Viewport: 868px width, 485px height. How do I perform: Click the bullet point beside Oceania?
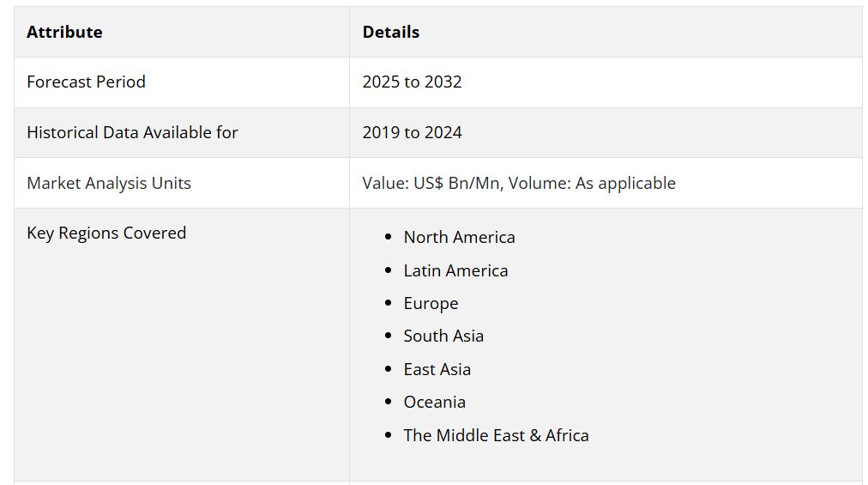tap(389, 403)
